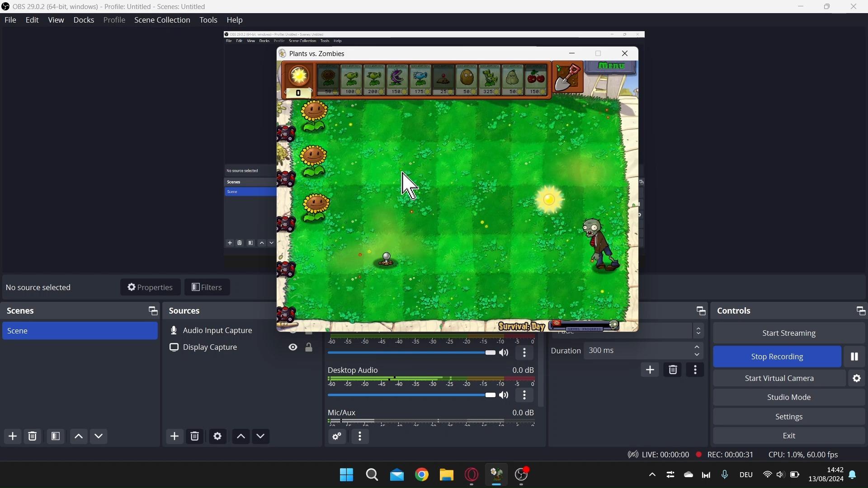
Task: Add a new scene with plus icon
Action: coord(13,436)
